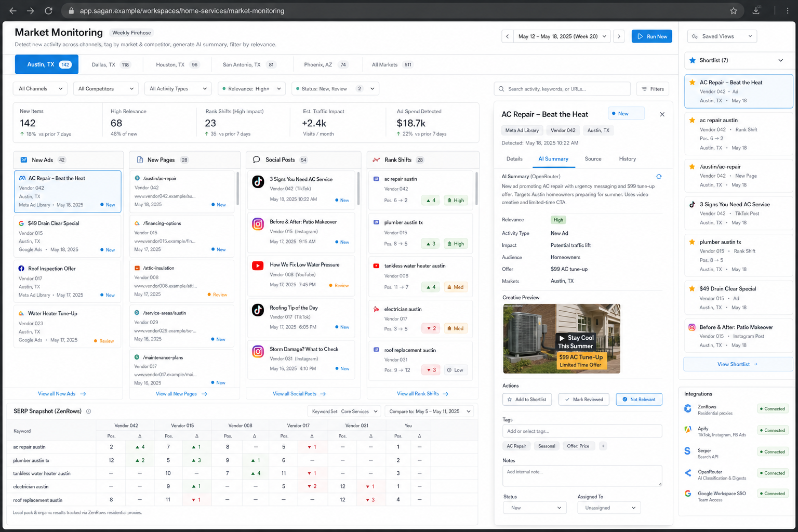This screenshot has width=798, height=532.
Task: Click the View Shortlist link
Action: pos(738,364)
